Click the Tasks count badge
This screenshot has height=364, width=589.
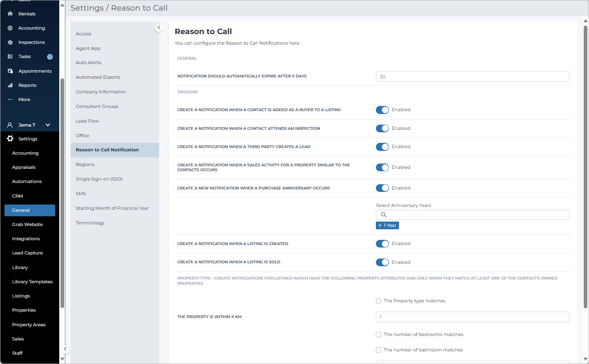[x=50, y=57]
